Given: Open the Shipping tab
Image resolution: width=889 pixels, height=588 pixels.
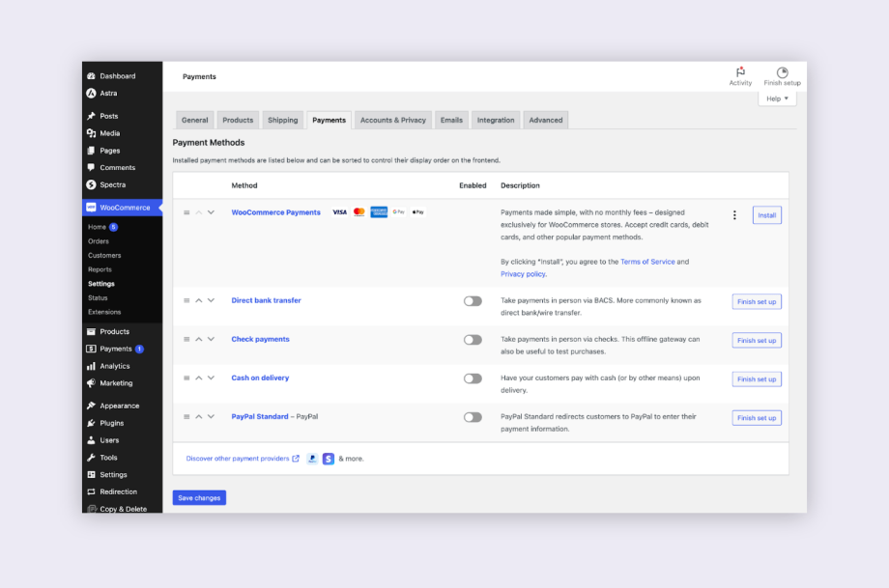Looking at the screenshot, I should 283,120.
